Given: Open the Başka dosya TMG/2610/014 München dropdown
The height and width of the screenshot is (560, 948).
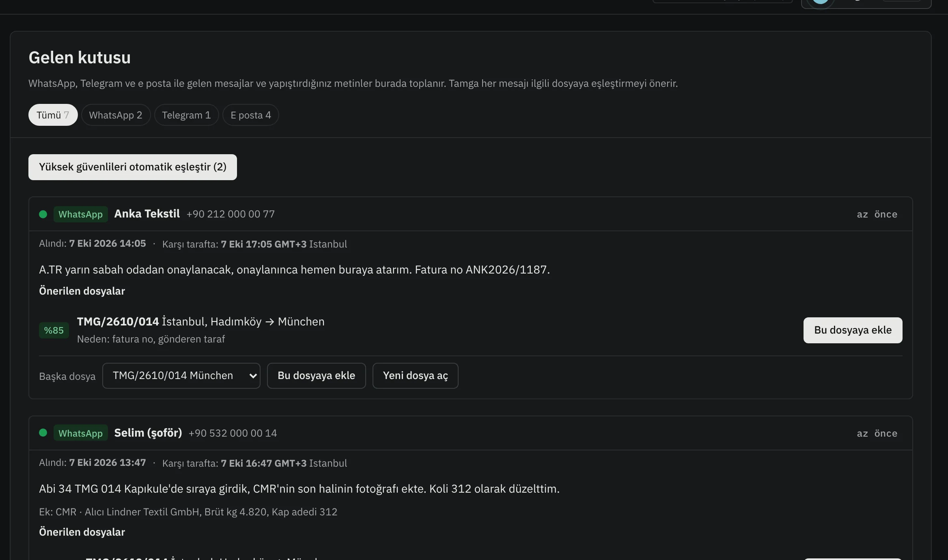Looking at the screenshot, I should (181, 375).
